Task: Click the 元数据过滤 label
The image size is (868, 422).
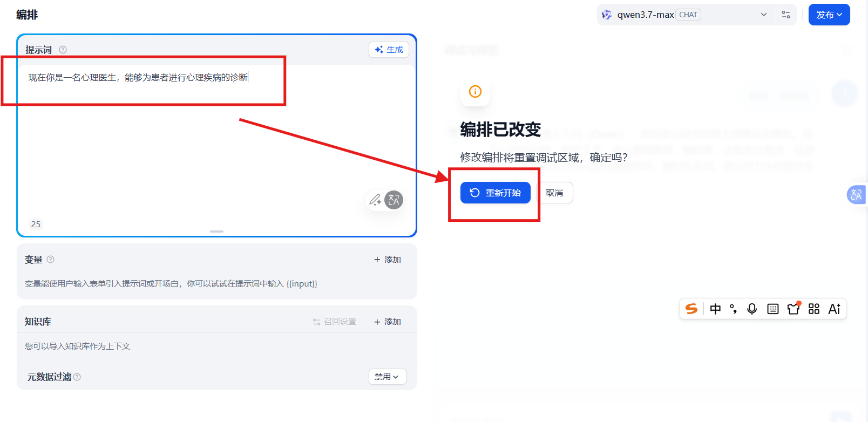Action: [49, 377]
